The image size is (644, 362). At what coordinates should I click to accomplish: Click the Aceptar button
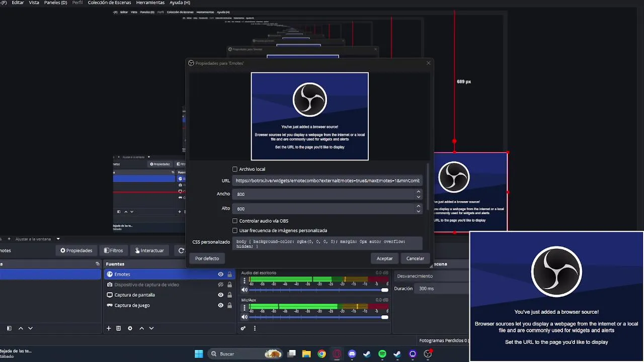(x=385, y=258)
